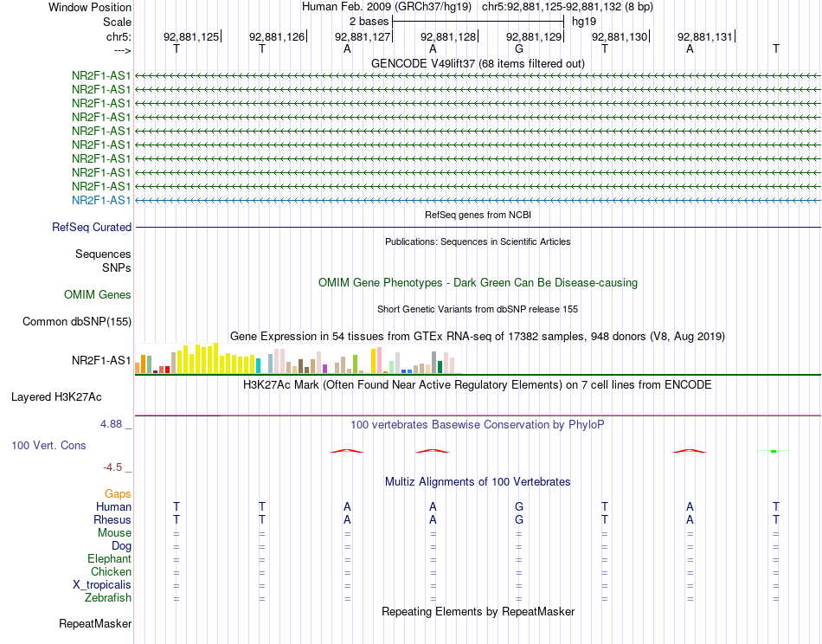
Task: Open the GENCODE V49lift37 track title
Action: pyautogui.click(x=478, y=63)
